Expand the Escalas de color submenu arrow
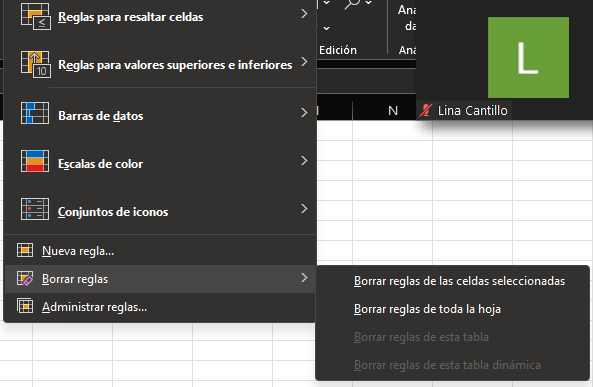The width and height of the screenshot is (593, 387). point(304,161)
